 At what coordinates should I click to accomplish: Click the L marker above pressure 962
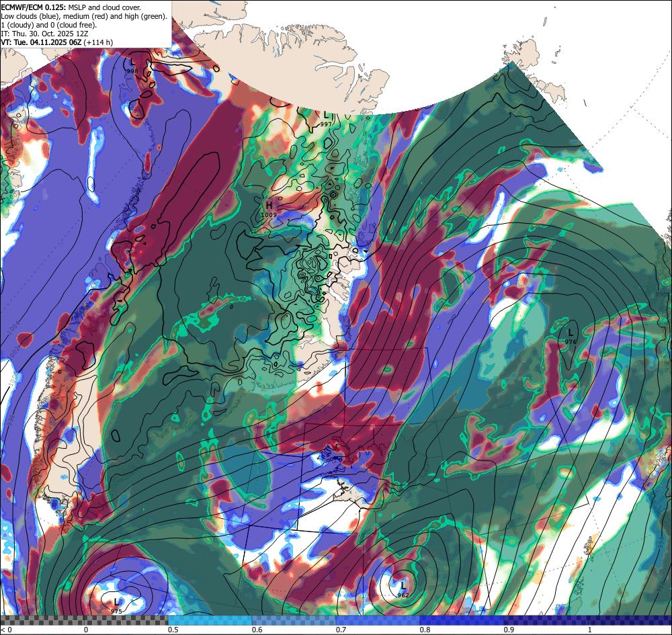click(x=403, y=585)
